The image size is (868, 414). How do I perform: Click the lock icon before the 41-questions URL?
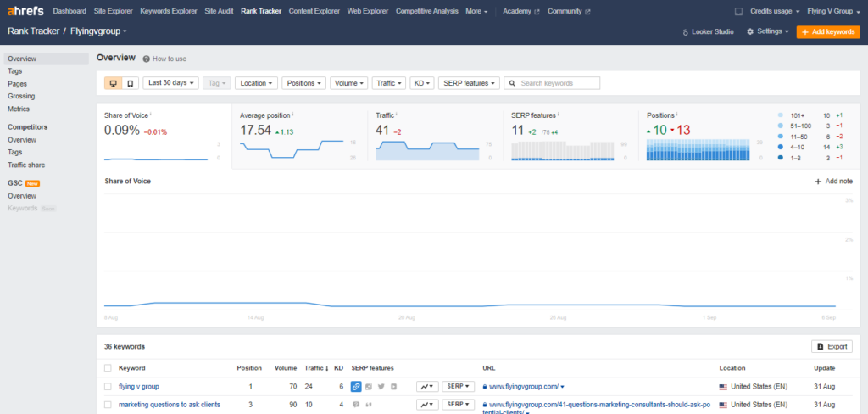tap(485, 404)
